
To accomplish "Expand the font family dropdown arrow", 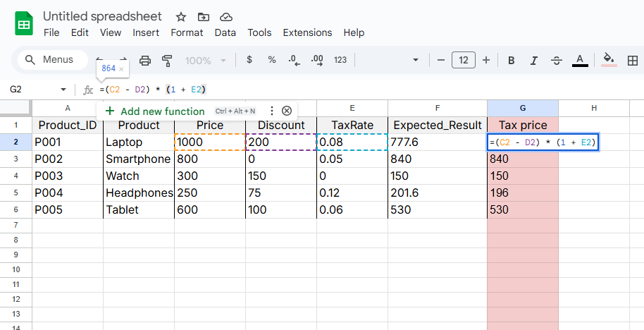I will tap(416, 61).
